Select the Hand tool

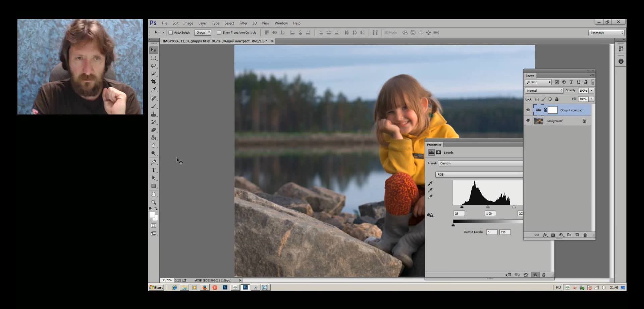(154, 194)
